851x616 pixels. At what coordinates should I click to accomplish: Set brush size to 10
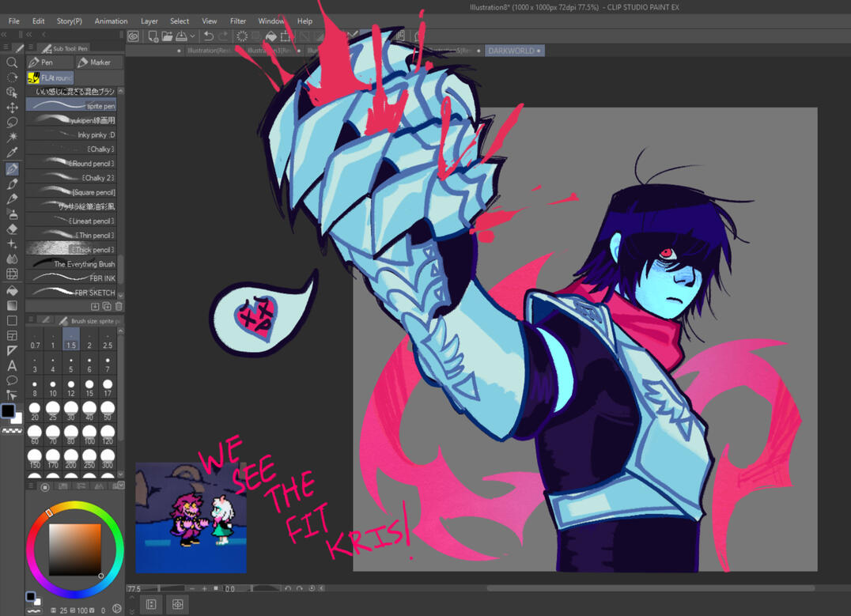(53, 387)
